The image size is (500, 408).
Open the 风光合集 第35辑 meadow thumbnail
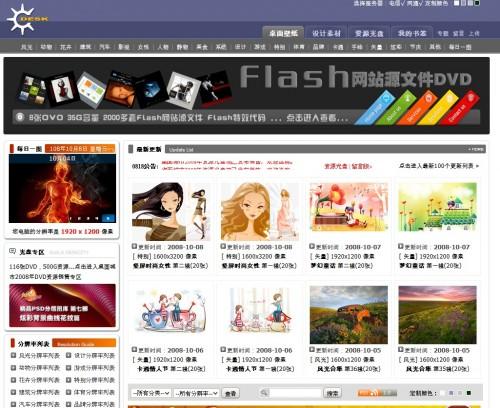(438, 315)
